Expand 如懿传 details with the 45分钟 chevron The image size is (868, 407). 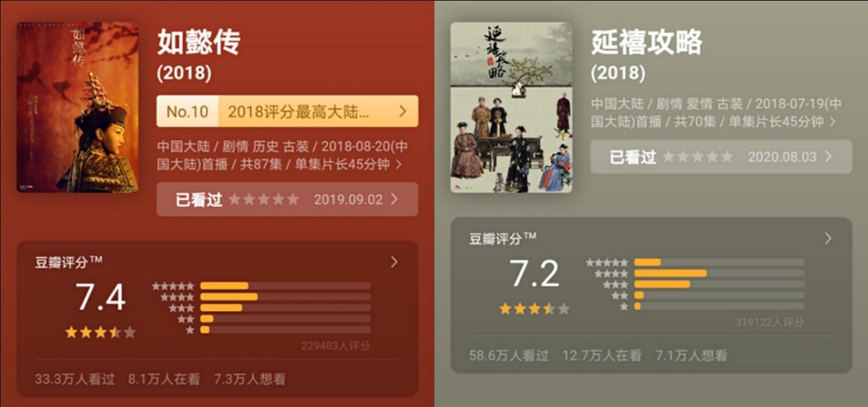(x=399, y=165)
